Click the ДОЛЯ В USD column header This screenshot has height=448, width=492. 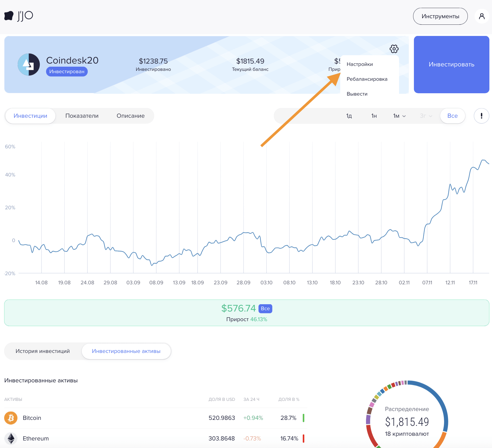pyautogui.click(x=222, y=399)
